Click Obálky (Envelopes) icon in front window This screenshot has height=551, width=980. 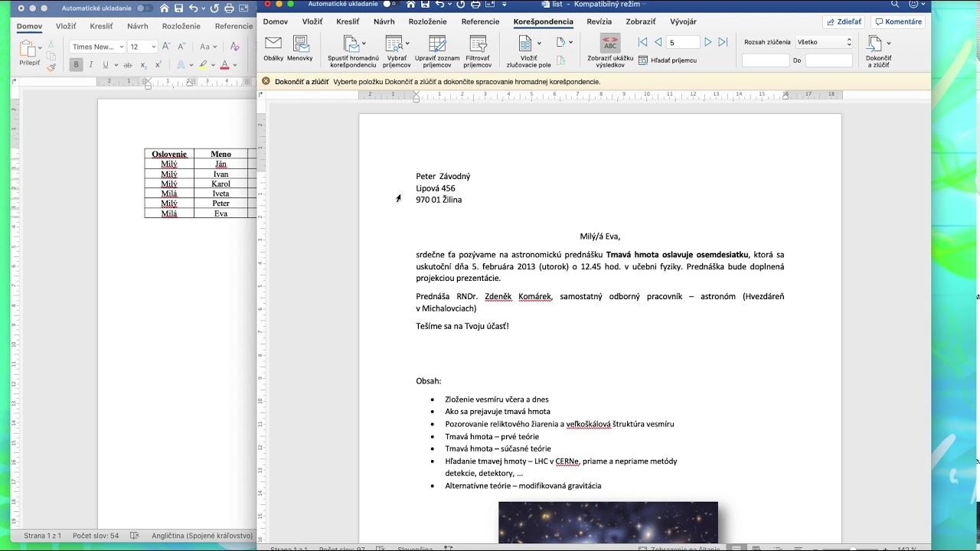273,43
